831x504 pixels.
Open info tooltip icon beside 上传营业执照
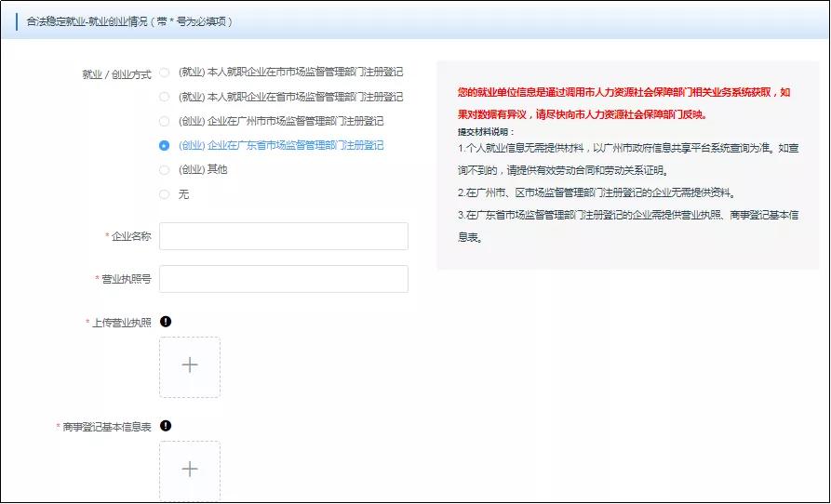166,322
